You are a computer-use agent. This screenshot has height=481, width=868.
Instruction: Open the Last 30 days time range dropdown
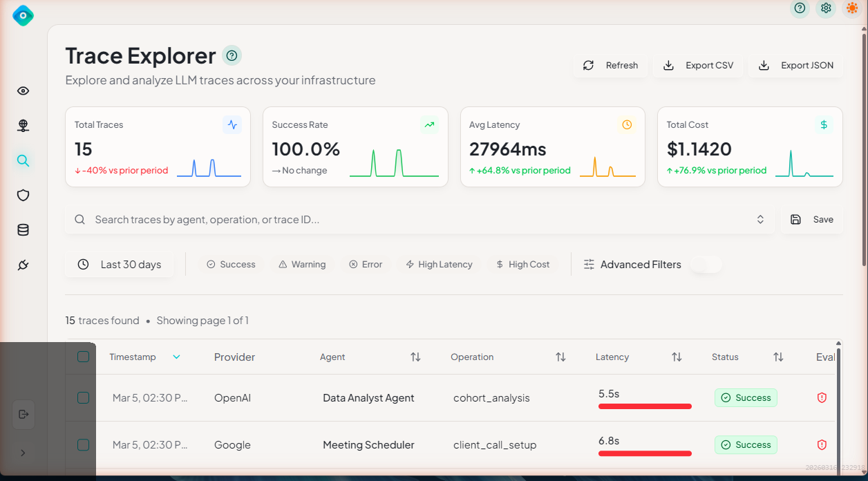[120, 265]
